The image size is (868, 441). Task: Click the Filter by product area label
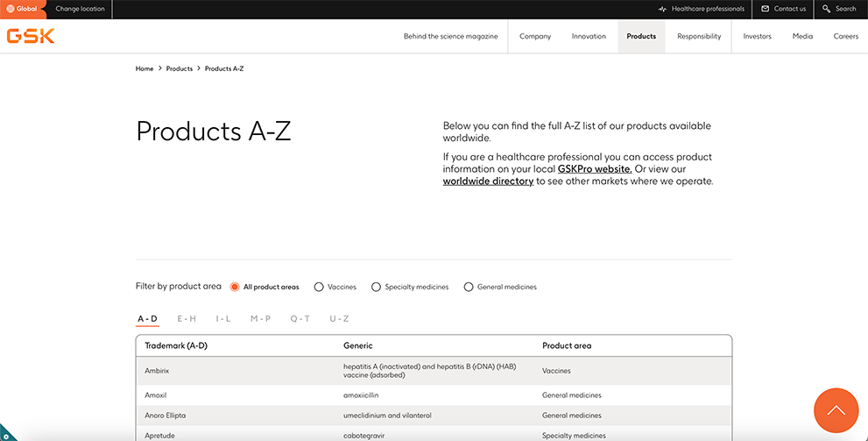[179, 287]
